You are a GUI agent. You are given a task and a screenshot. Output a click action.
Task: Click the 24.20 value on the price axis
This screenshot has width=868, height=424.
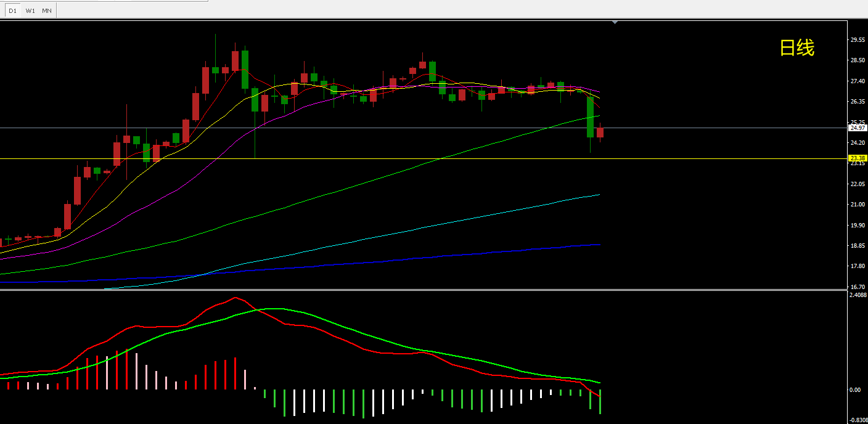coord(858,143)
